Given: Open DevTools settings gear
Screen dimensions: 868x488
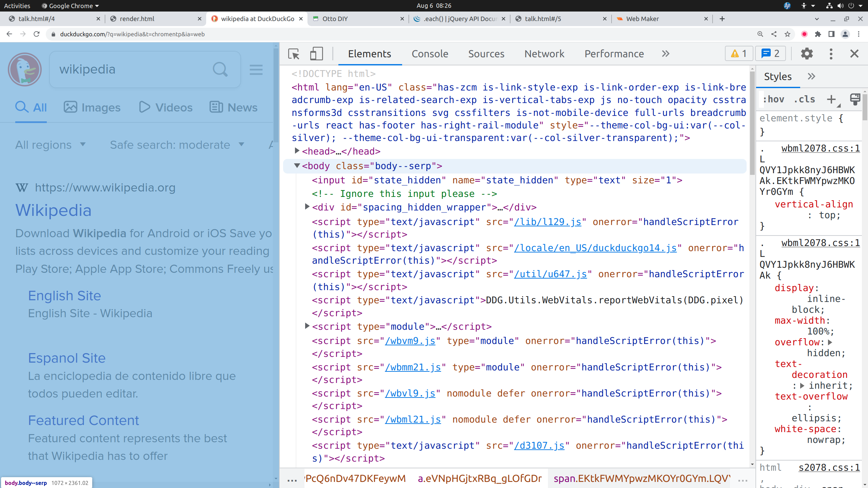Looking at the screenshot, I should [807, 54].
